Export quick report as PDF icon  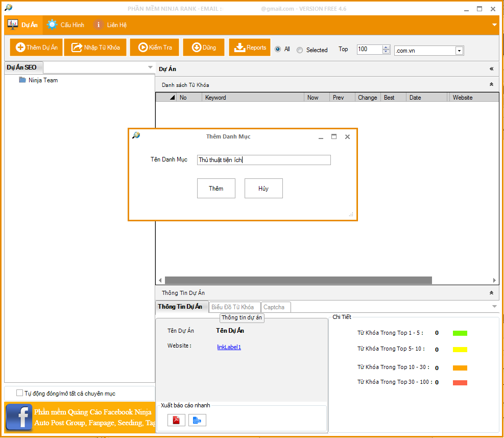click(176, 420)
